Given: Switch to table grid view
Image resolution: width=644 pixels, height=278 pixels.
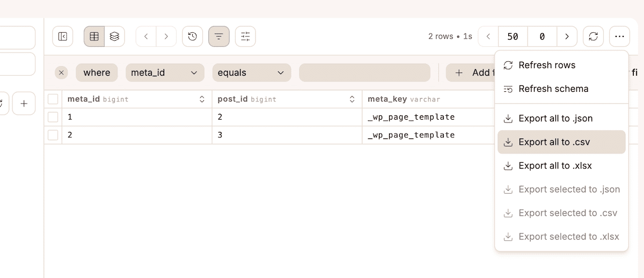Looking at the screenshot, I should pos(94,36).
